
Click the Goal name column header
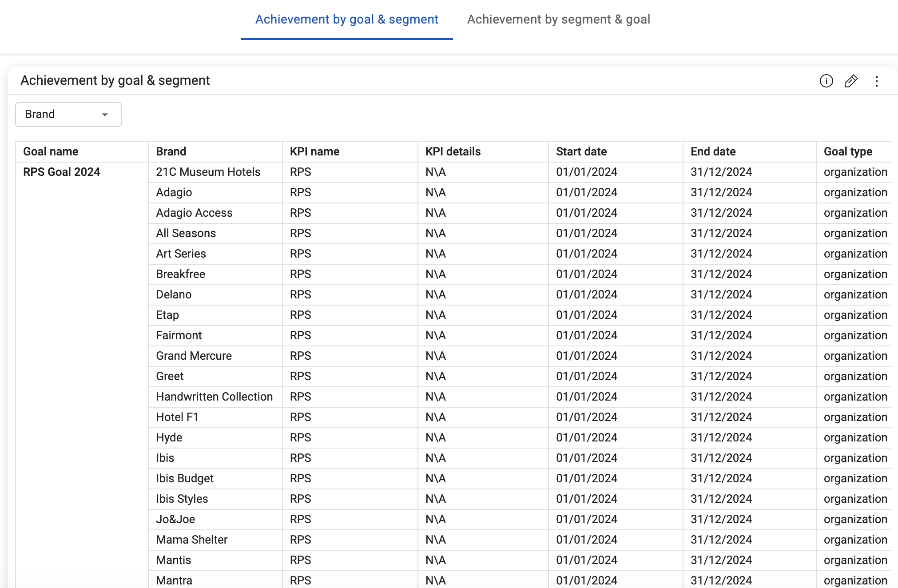pyautogui.click(x=51, y=151)
